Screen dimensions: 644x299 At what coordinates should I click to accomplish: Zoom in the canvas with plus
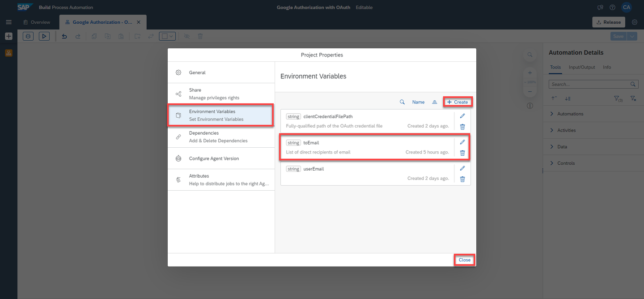coord(530,73)
